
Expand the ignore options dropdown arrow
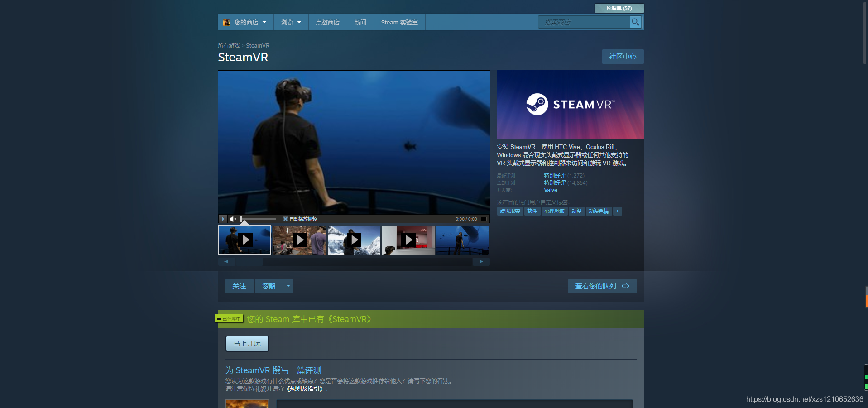(x=288, y=286)
